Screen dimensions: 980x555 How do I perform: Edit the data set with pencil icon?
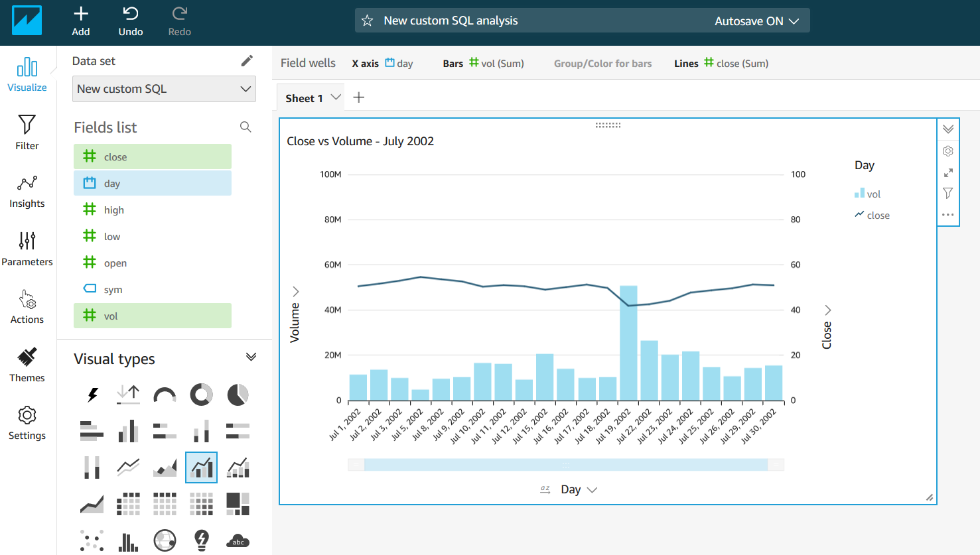click(247, 61)
